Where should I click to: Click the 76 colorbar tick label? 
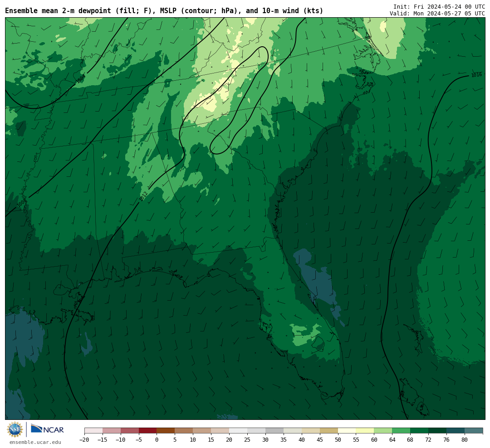coord(446,440)
